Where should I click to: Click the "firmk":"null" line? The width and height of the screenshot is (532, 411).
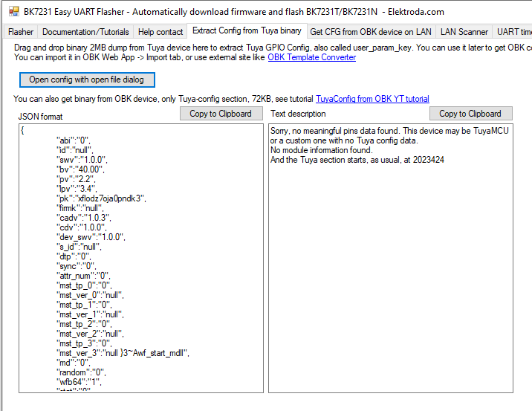[80, 208]
